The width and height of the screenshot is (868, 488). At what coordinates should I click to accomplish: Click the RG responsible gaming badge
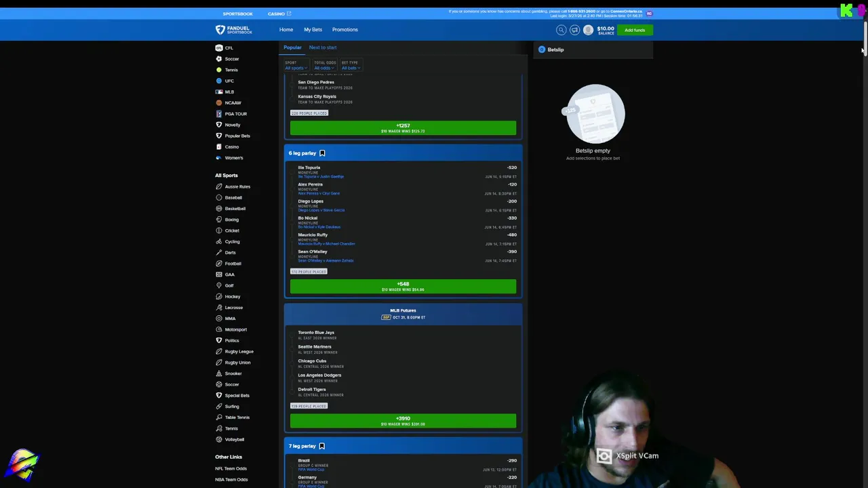649,13
